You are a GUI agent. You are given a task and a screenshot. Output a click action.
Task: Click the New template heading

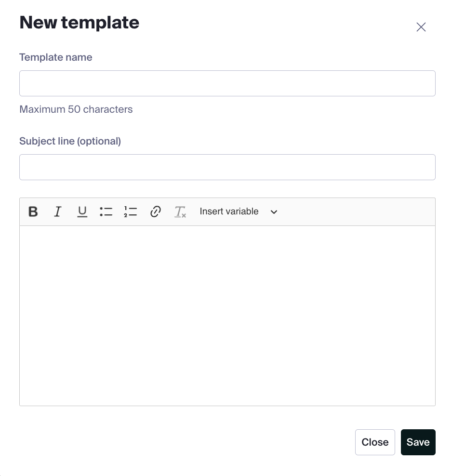pyautogui.click(x=79, y=23)
